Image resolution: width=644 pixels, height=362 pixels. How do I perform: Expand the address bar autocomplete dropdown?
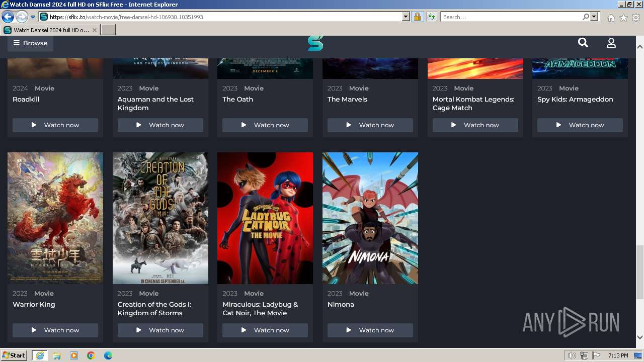[406, 17]
